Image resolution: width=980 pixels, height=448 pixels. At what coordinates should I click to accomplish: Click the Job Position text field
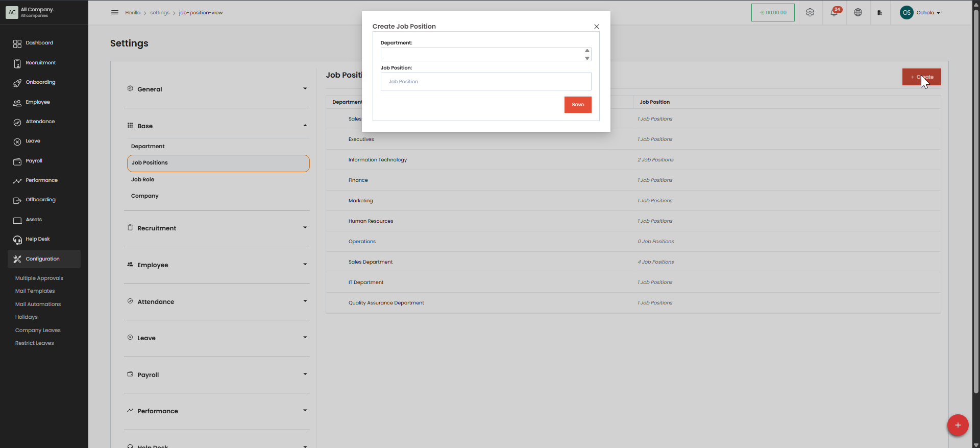pyautogui.click(x=485, y=82)
